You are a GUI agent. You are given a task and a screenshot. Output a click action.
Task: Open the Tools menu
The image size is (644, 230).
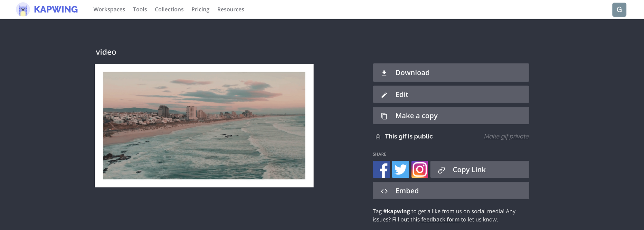point(140,10)
